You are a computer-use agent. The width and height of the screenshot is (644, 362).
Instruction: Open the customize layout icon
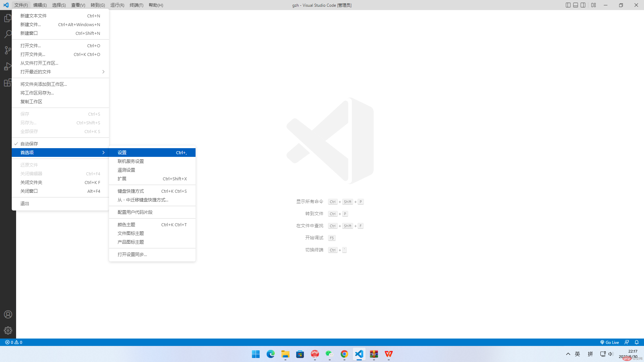coord(594,5)
